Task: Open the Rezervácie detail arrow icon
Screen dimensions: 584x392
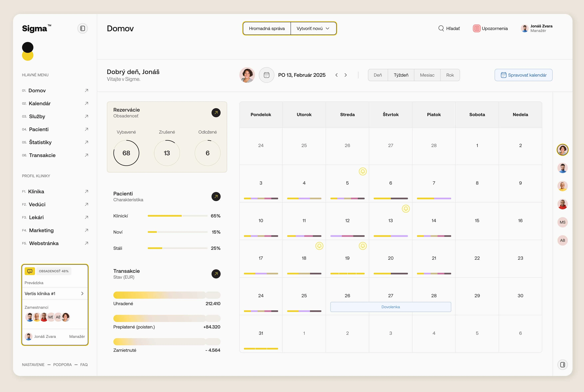Action: click(216, 113)
